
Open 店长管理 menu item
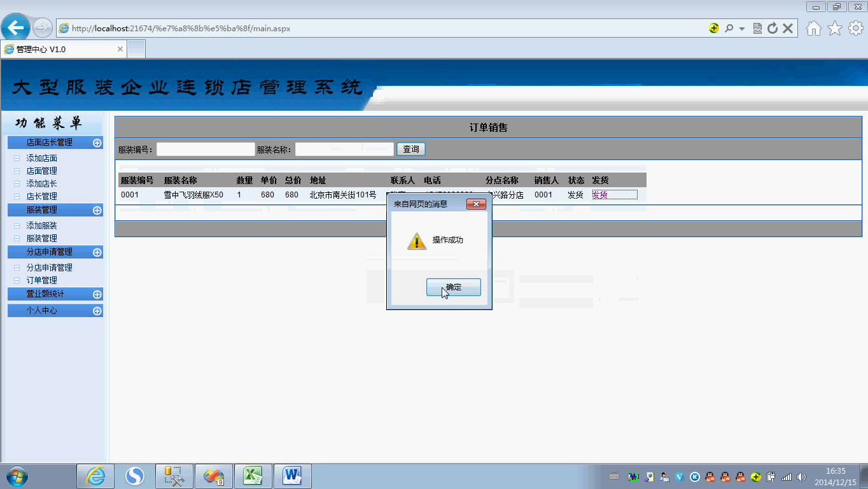[x=41, y=196]
